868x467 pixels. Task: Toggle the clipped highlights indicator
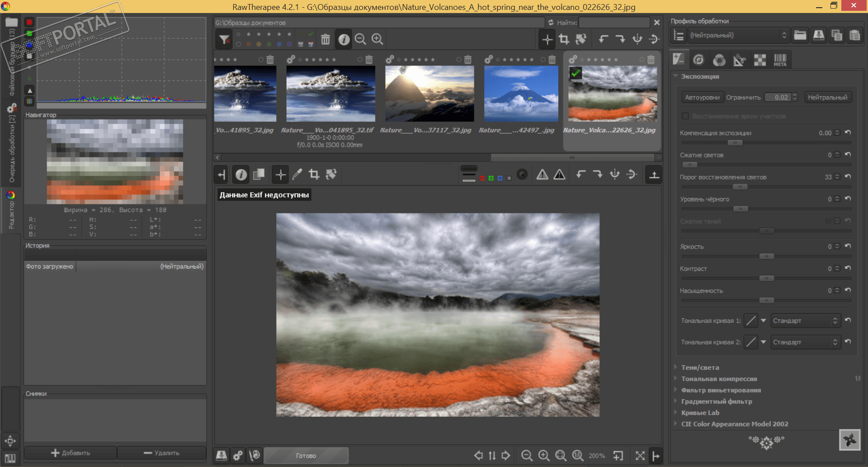(560, 175)
